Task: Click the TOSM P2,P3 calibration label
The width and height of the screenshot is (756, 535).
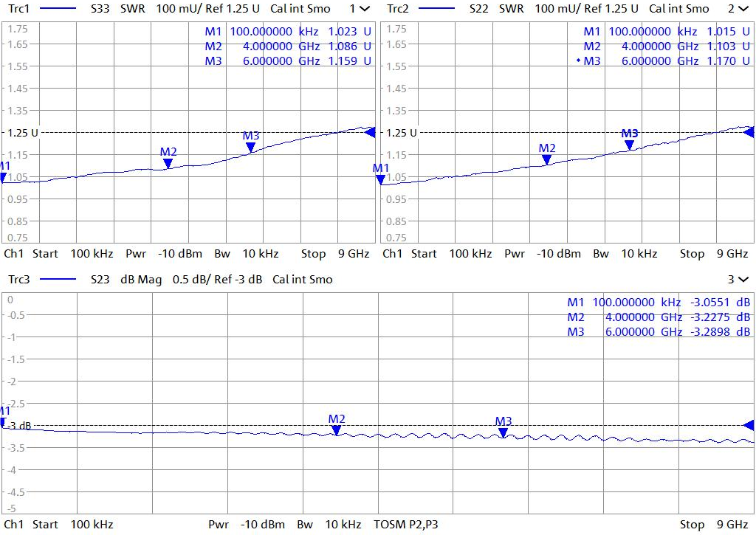Action: [406, 525]
